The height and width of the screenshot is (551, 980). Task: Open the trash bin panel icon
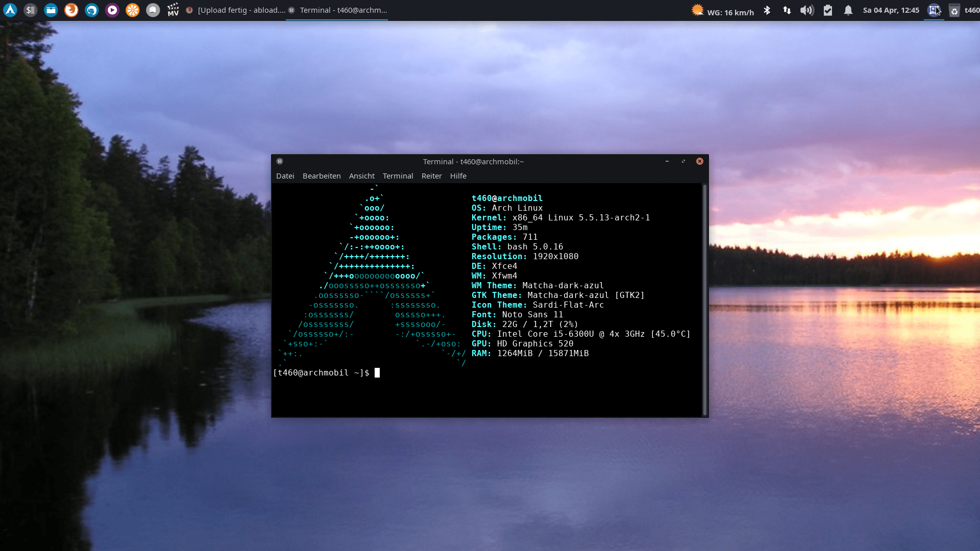tap(954, 10)
